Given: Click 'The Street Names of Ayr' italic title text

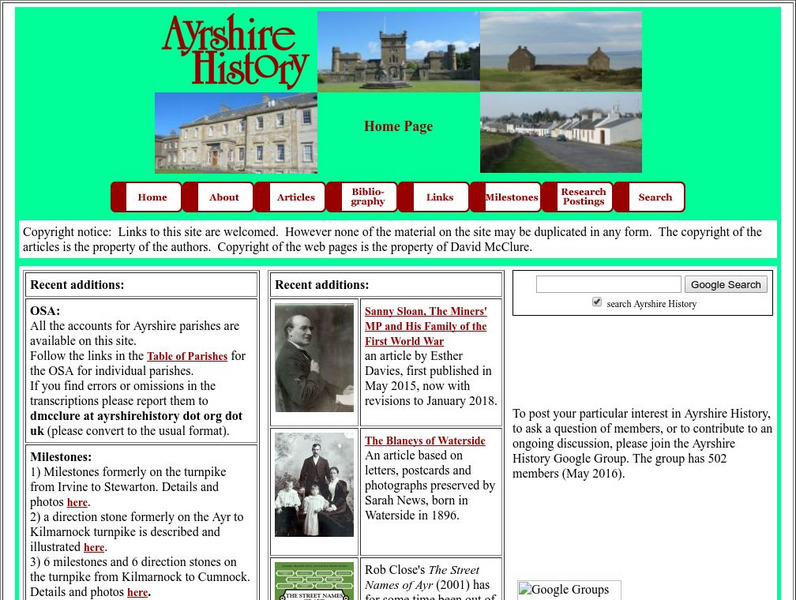Looking at the screenshot, I should (422, 578).
